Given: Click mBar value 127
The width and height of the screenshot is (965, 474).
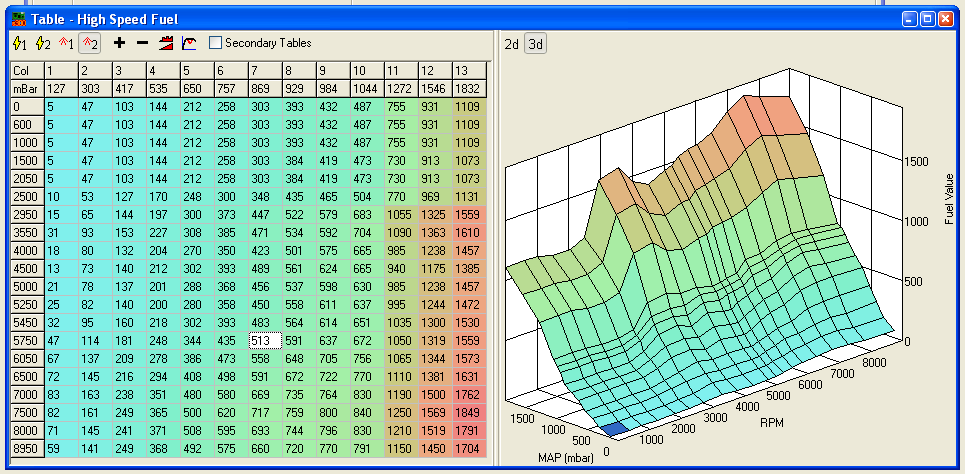Looking at the screenshot, I should [62, 89].
